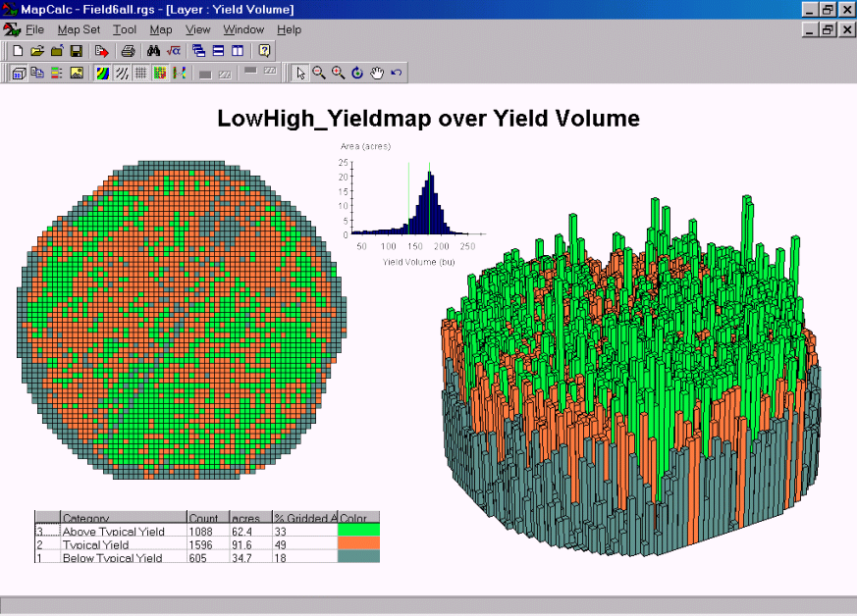The height and width of the screenshot is (616, 857).
Task: Click the Count column header
Action: (x=206, y=517)
